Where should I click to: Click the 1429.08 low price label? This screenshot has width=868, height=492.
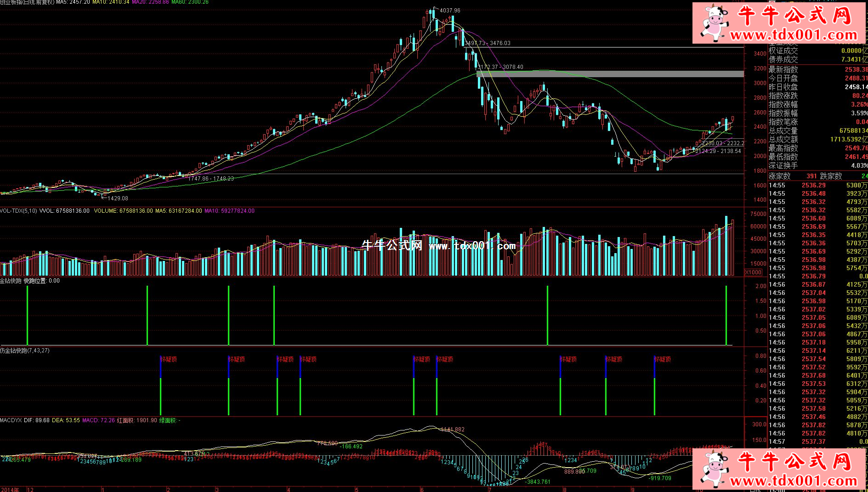click(117, 198)
